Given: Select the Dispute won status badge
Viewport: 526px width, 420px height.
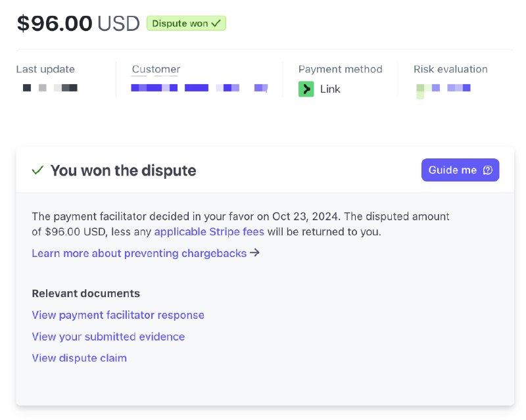Looking at the screenshot, I should [x=186, y=23].
